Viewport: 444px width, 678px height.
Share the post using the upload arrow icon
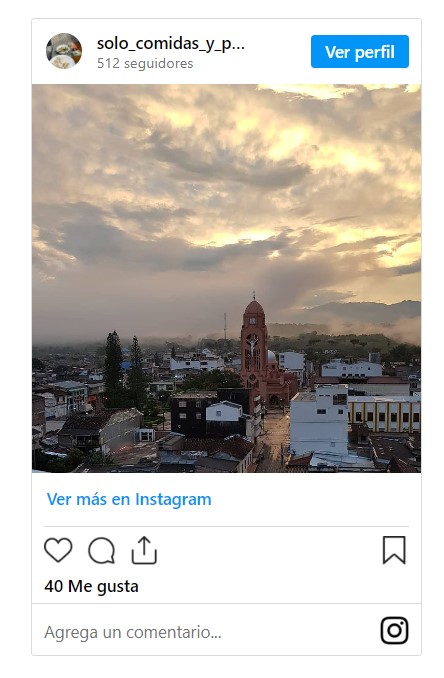click(x=144, y=550)
